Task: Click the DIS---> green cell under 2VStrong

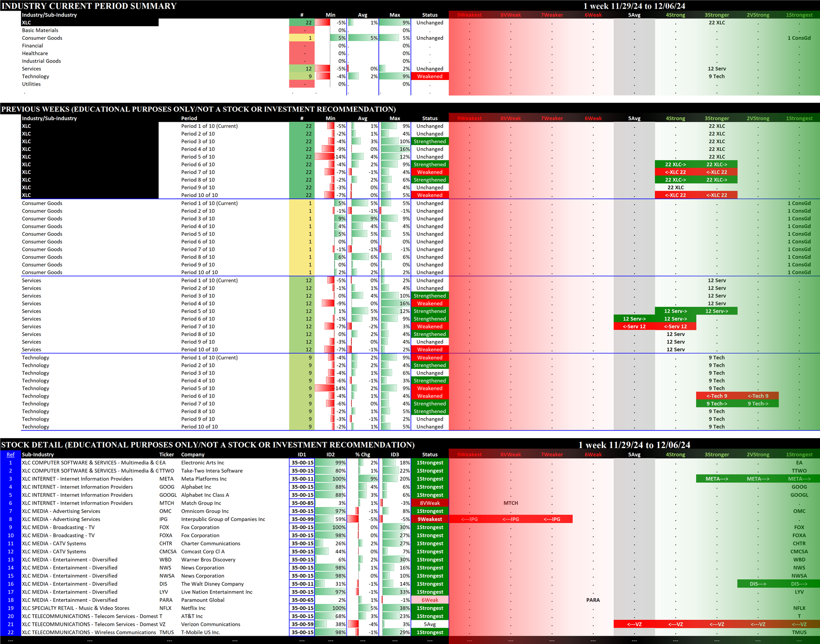Action: click(x=757, y=584)
